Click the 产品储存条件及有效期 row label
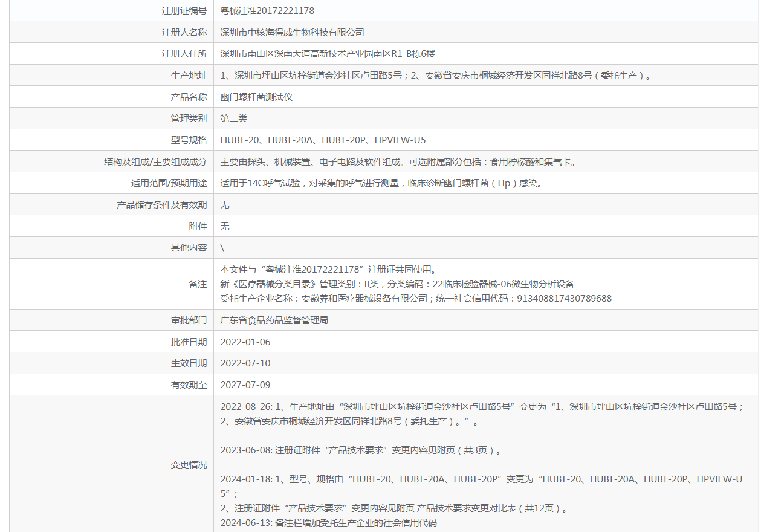Screen dimensions: 761x532 (161, 205)
